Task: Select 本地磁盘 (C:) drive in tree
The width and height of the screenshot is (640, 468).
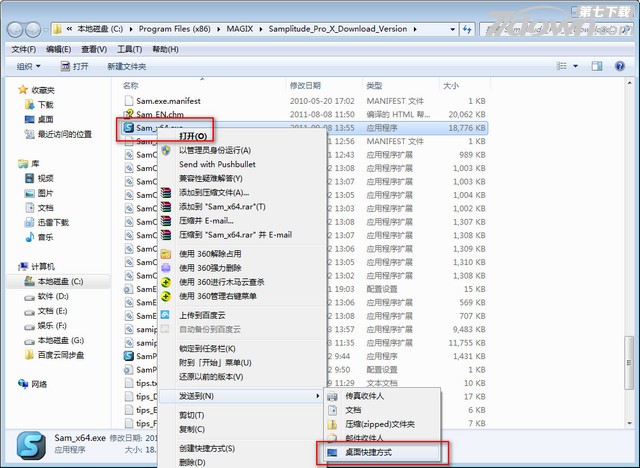Action: [58, 282]
